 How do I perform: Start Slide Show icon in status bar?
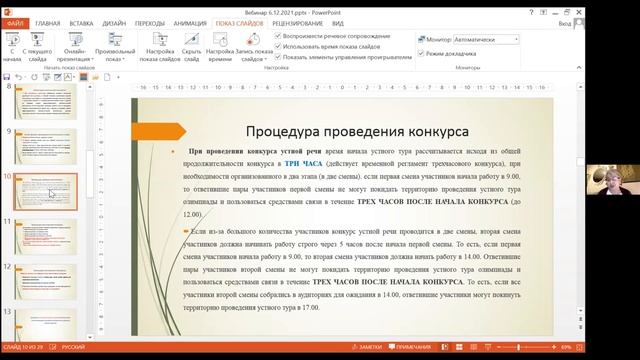click(x=488, y=347)
